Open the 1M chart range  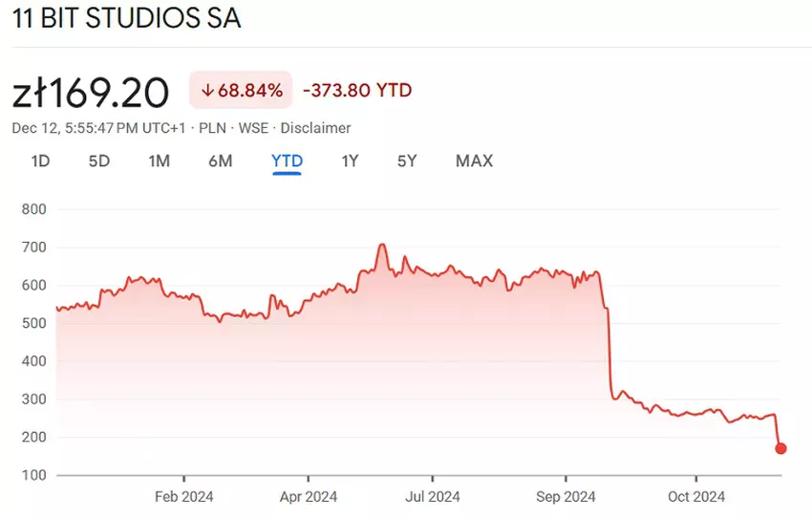160,161
